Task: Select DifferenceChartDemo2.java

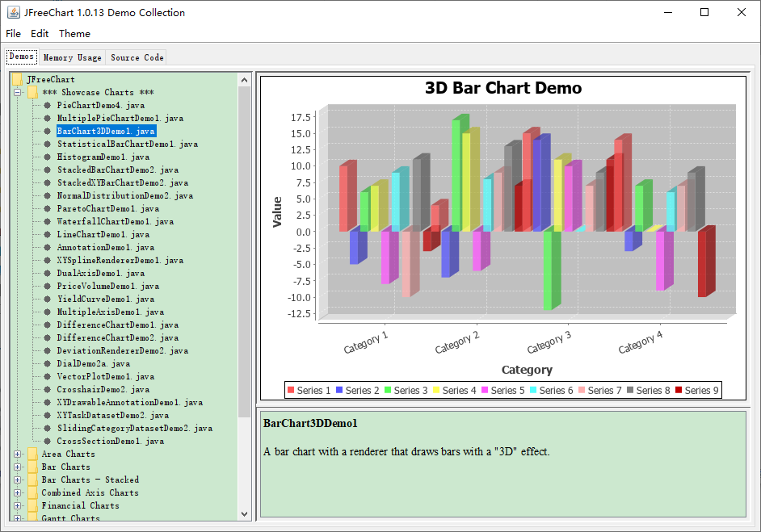Action: click(117, 337)
